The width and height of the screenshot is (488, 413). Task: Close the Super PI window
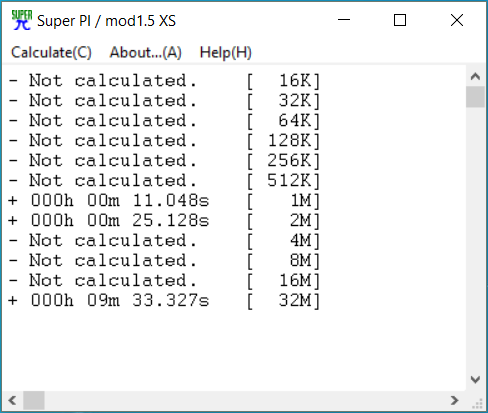pos(457,20)
